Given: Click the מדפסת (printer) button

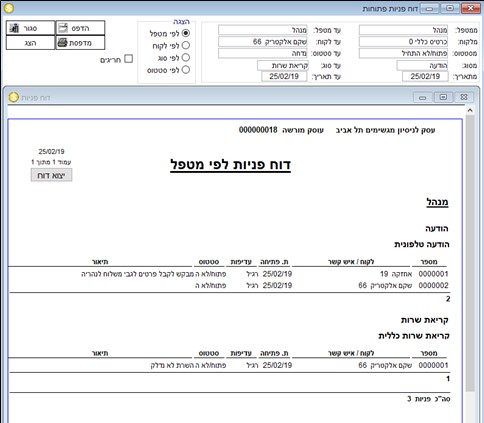Looking at the screenshot, I should pos(80,43).
